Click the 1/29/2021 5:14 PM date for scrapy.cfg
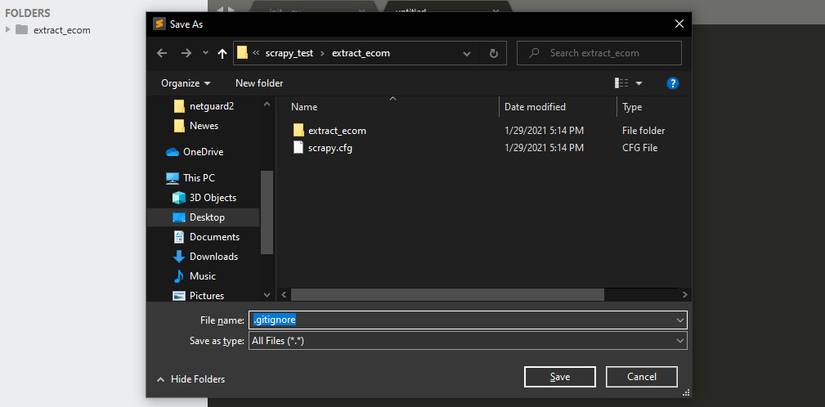This screenshot has width=825, height=407. (544, 148)
